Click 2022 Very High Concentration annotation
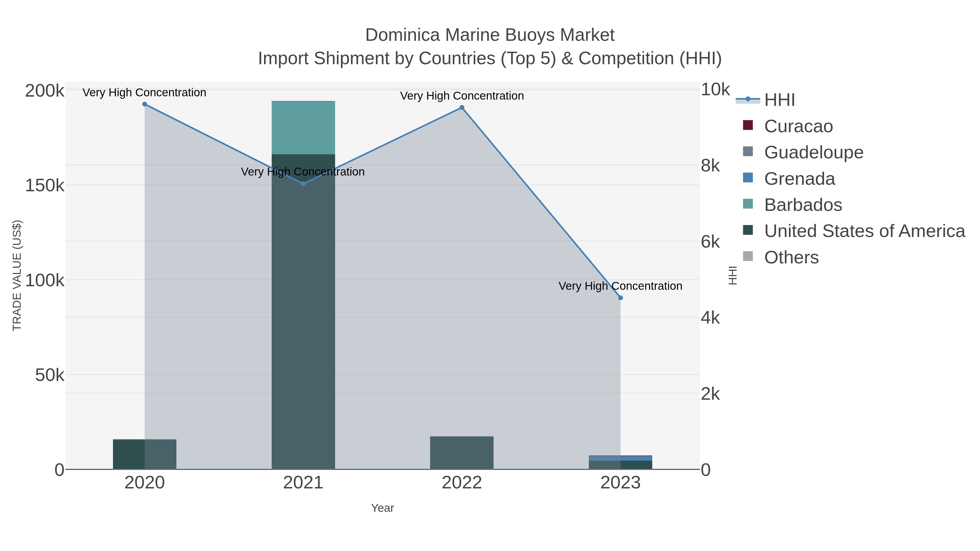This screenshot has width=980, height=551. point(462,96)
